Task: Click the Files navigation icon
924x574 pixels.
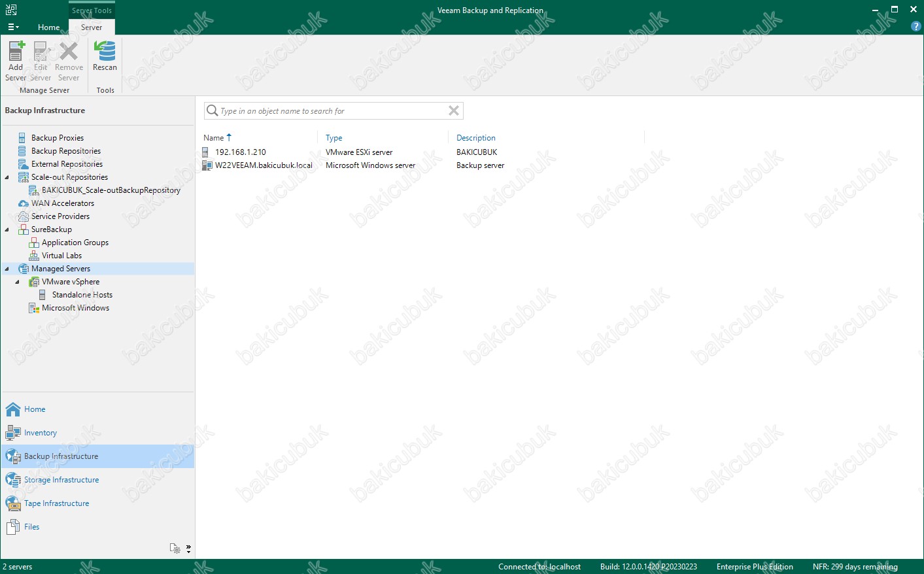Action: (x=13, y=527)
